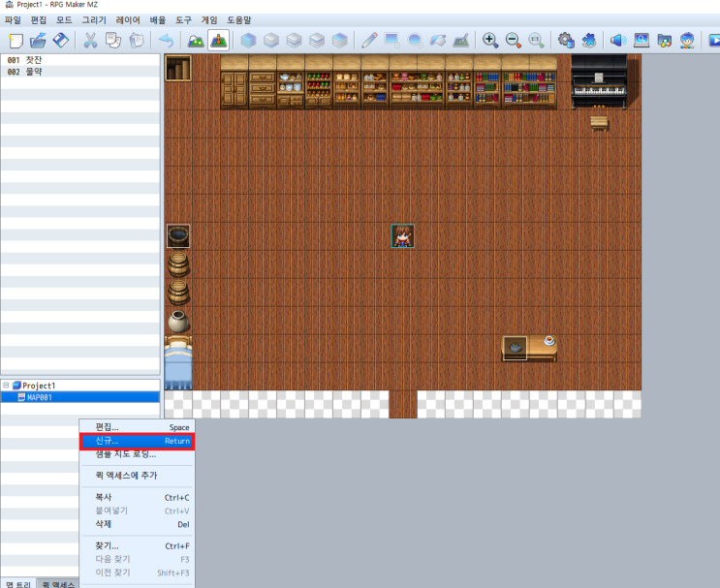The image size is (720, 588).
Task: Select the player character tile on map
Action: tap(403, 236)
